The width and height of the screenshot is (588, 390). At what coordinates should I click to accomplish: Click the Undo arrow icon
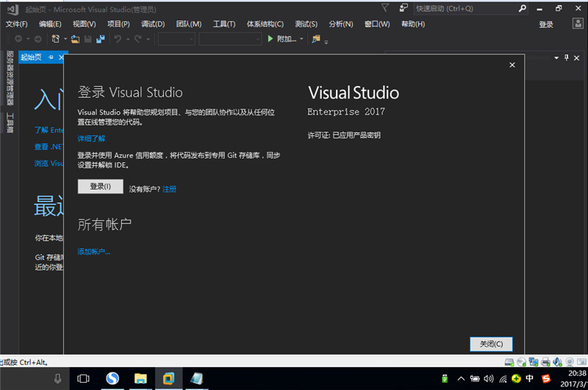118,39
